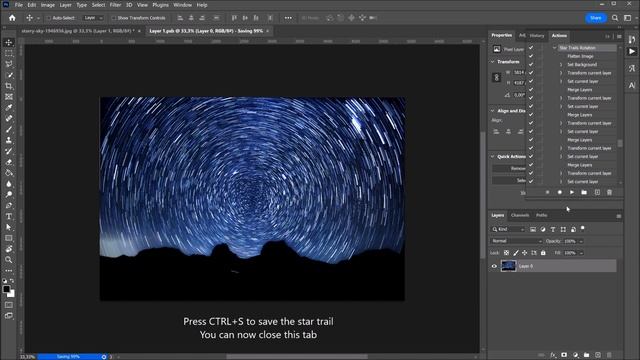Open the three-dot more options button
The height and width of the screenshot is (360, 640).
point(288,18)
